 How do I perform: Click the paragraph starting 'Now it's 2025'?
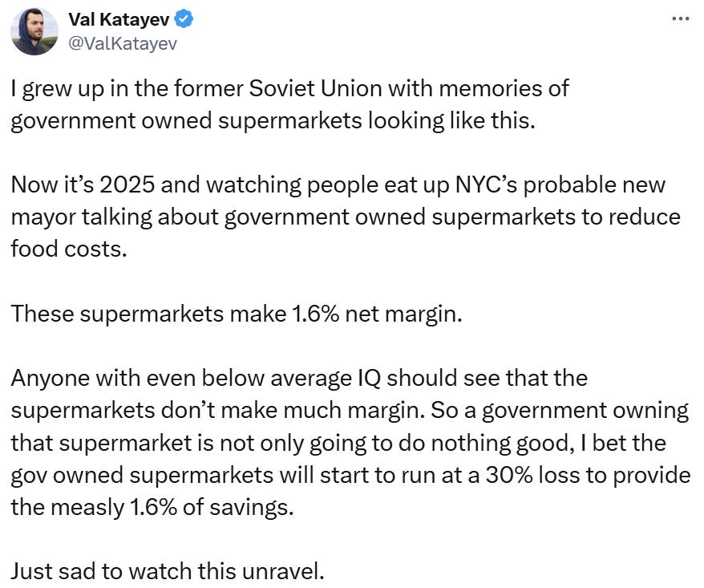point(346,217)
